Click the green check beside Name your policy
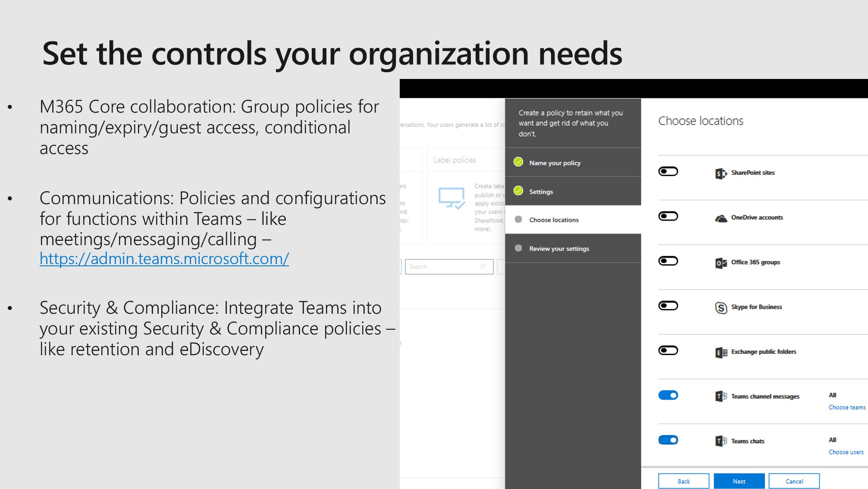Image resolution: width=868 pixels, height=489 pixels. click(518, 162)
